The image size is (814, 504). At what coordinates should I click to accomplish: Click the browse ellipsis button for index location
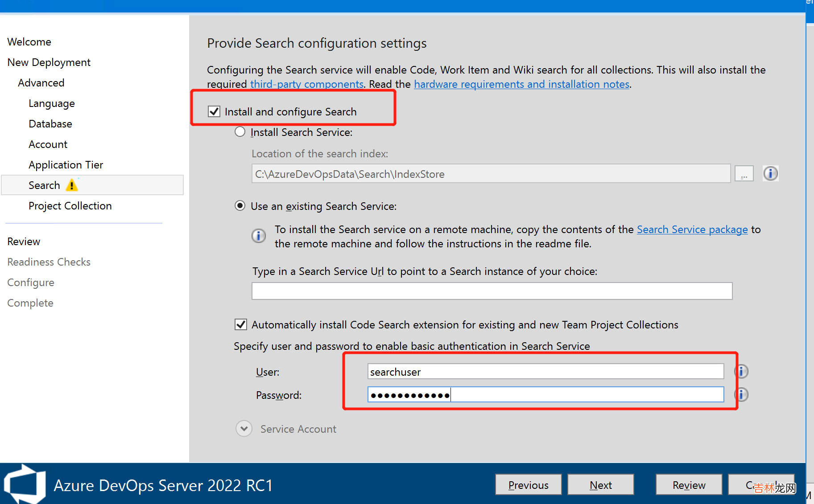click(x=744, y=174)
